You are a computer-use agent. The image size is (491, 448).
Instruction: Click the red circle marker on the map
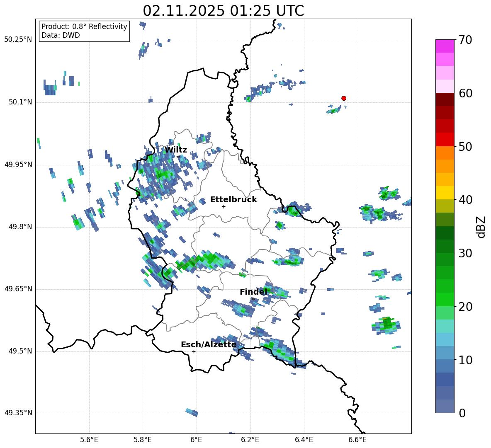(343, 98)
